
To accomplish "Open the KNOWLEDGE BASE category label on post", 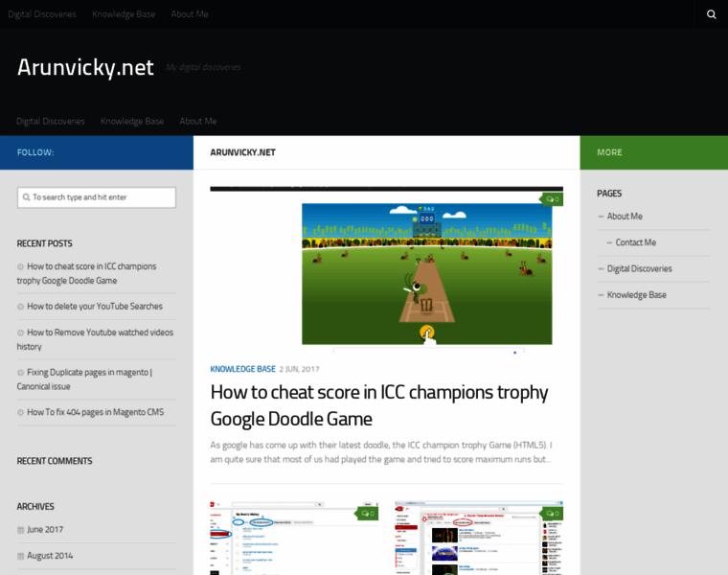I will (x=242, y=369).
